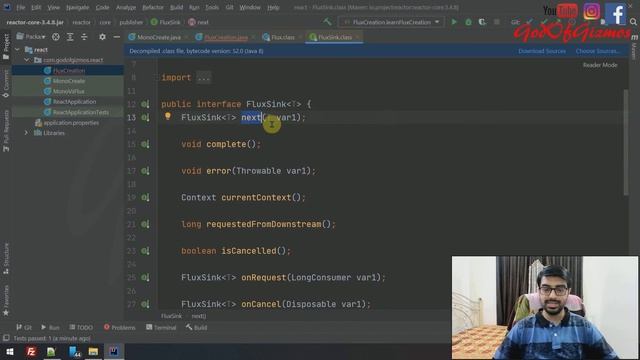This screenshot has width=640, height=360.
Task: Close the FluxSink.class editor tab
Action: point(357,37)
